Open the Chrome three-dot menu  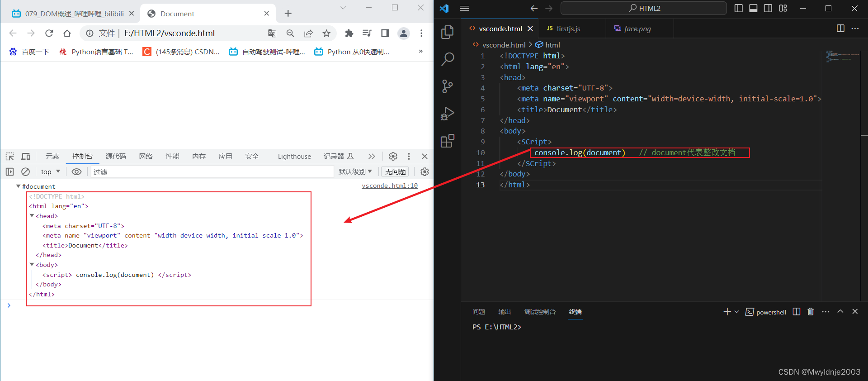(x=421, y=33)
